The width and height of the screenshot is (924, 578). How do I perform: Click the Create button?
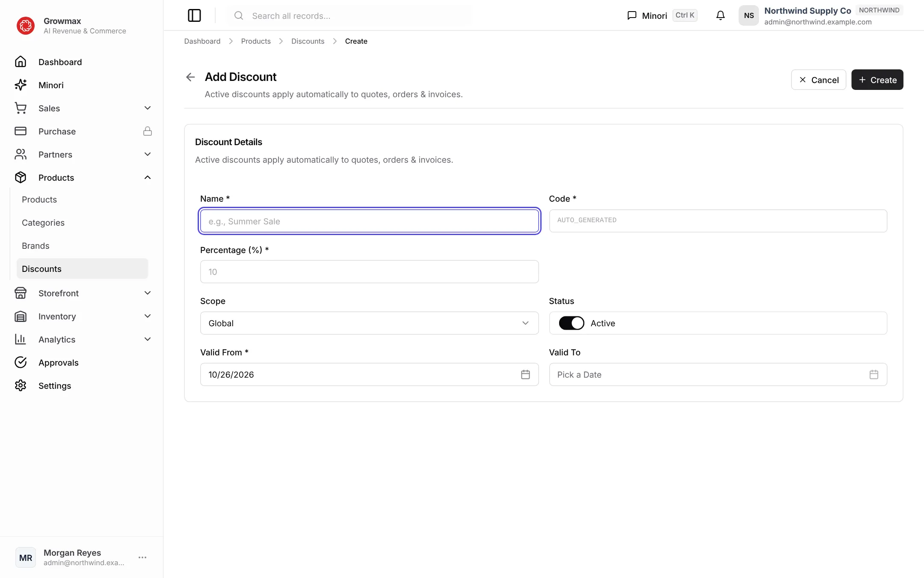coord(877,80)
